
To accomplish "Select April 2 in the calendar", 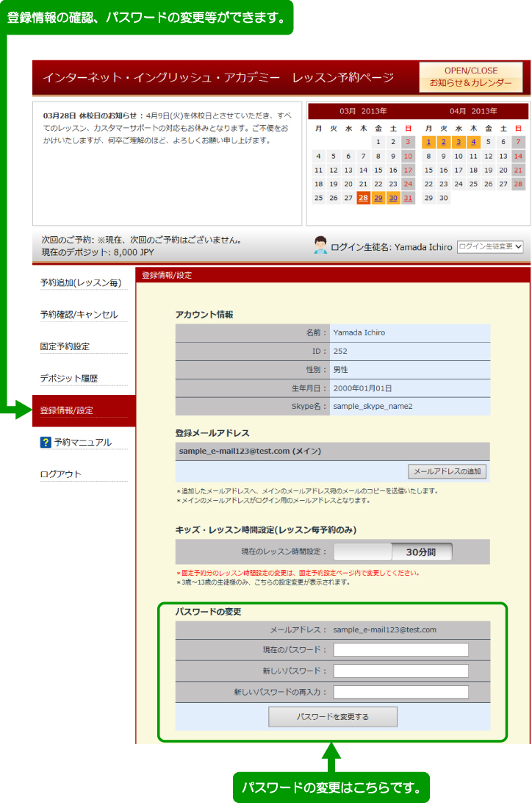I will coord(444,142).
